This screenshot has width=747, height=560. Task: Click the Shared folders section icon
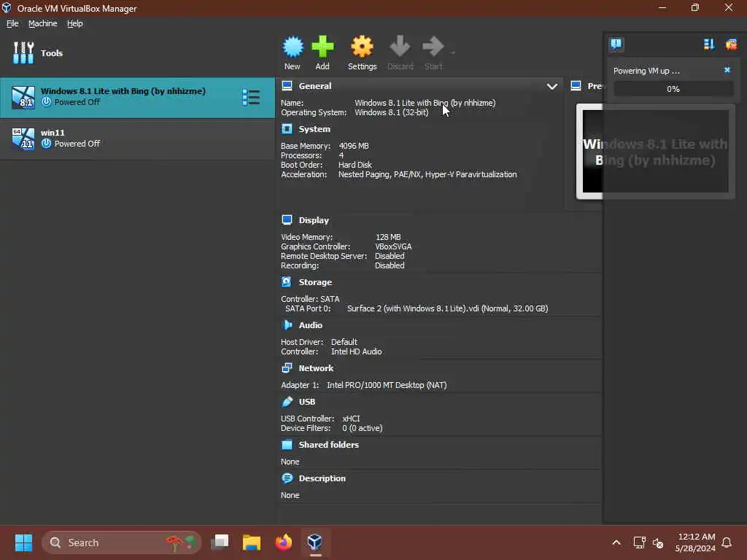(287, 445)
